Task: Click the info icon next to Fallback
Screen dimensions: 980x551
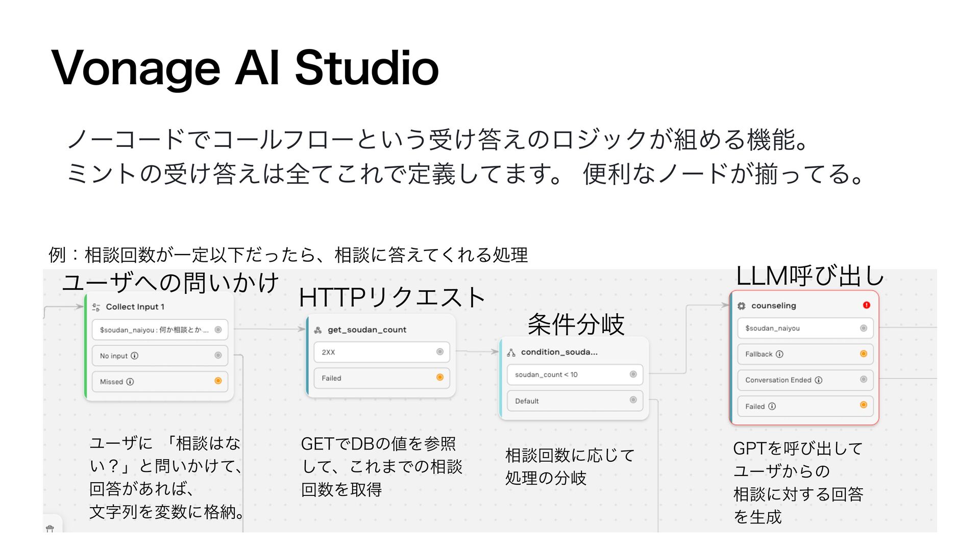Action: coord(779,354)
